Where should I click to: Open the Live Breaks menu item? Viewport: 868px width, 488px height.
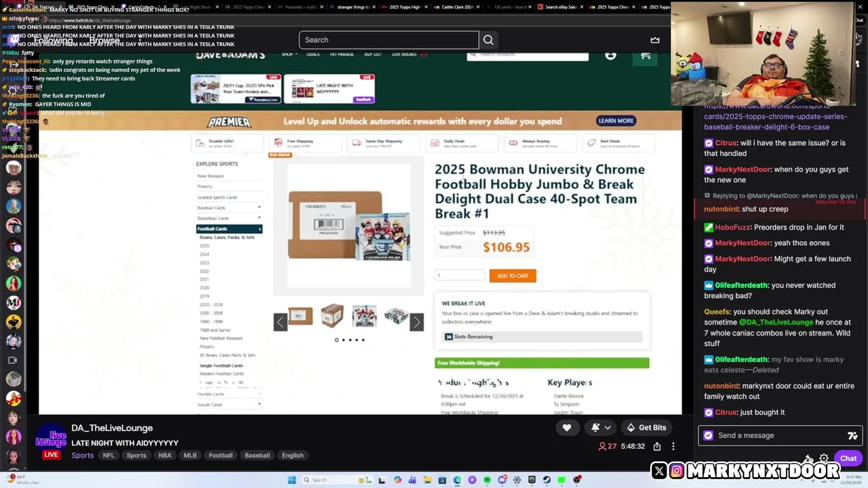pos(404,54)
